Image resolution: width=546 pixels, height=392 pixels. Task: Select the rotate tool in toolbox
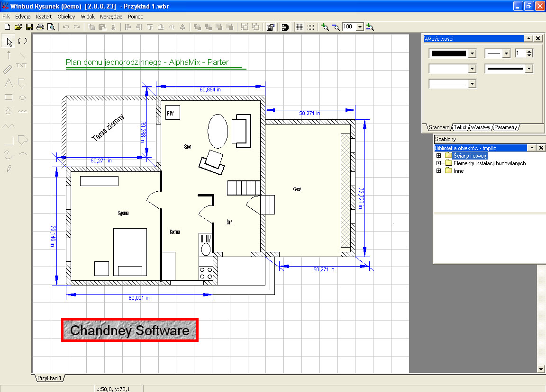(22, 41)
